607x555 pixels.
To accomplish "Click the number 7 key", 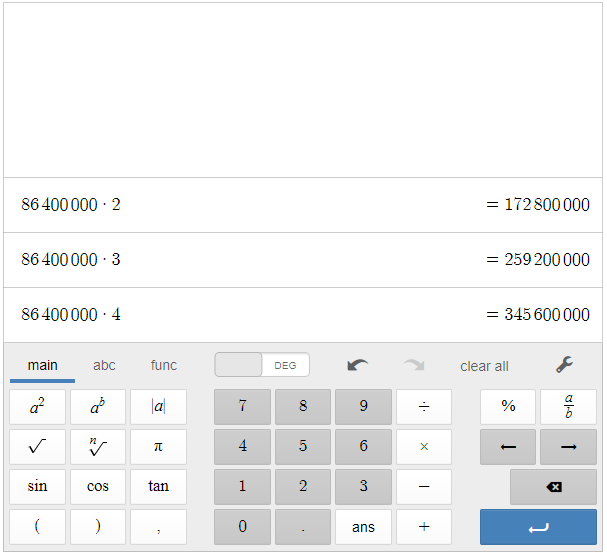I will 242,407.
